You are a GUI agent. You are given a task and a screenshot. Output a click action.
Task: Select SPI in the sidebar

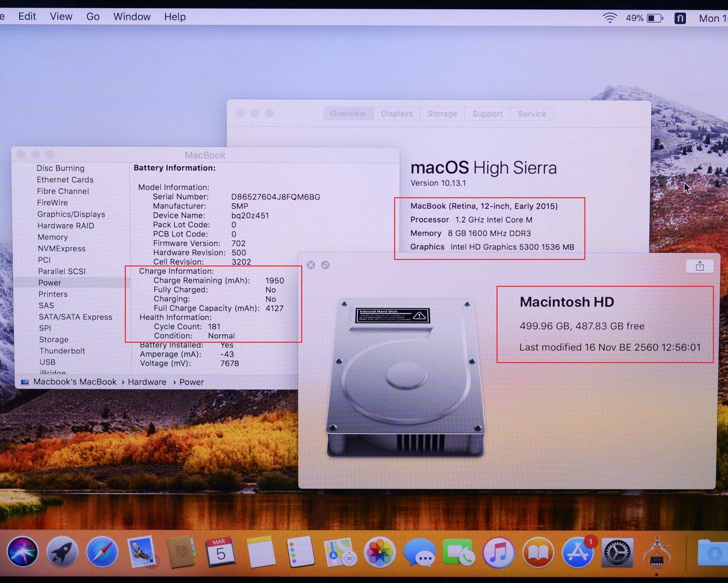point(45,328)
